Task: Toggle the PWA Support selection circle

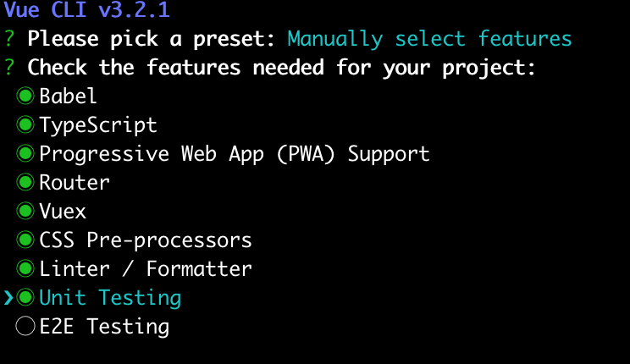Action: (x=25, y=154)
